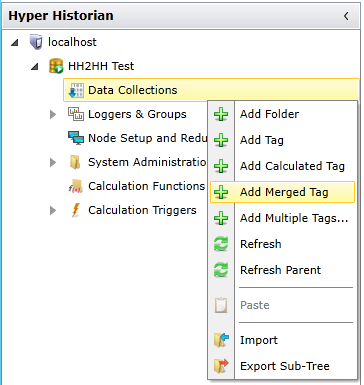The width and height of the screenshot is (364, 385).
Task: Click the Node Setup monitors icon
Action: [x=76, y=138]
